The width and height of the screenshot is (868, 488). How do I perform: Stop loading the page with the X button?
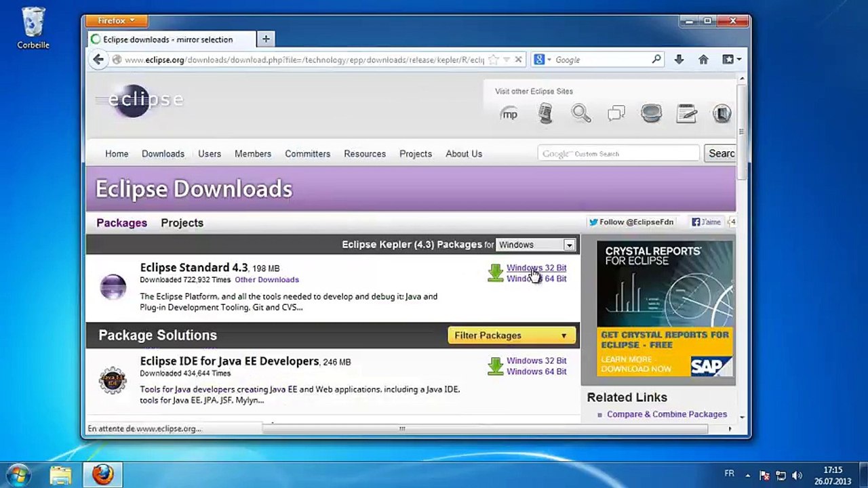518,60
